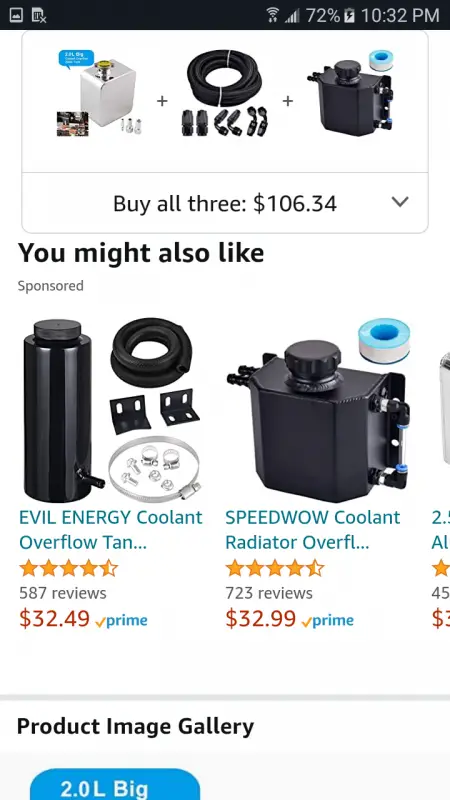
Task: Tap the picture notification icon in status bar
Action: (16, 15)
